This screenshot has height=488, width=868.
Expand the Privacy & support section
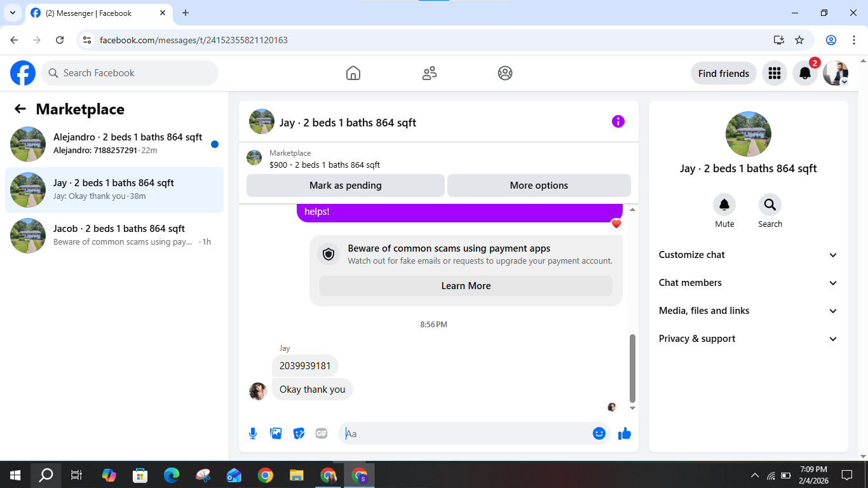coord(749,339)
